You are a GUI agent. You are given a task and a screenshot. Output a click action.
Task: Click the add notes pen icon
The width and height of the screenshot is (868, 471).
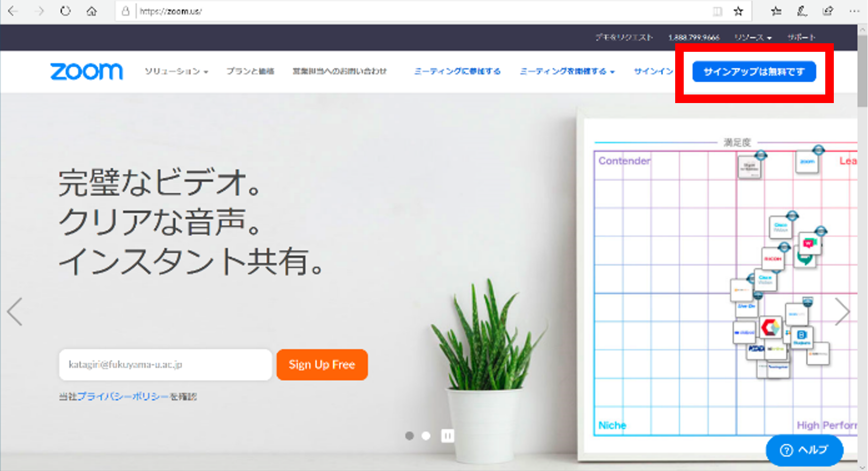802,11
